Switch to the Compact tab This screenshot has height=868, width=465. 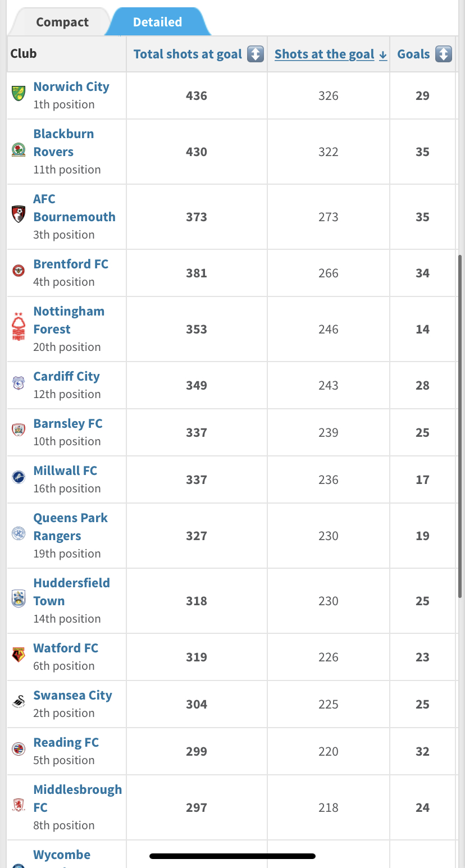62,22
